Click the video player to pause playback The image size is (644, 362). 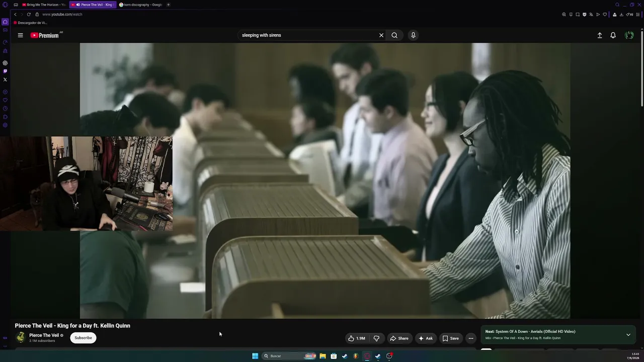(325, 180)
